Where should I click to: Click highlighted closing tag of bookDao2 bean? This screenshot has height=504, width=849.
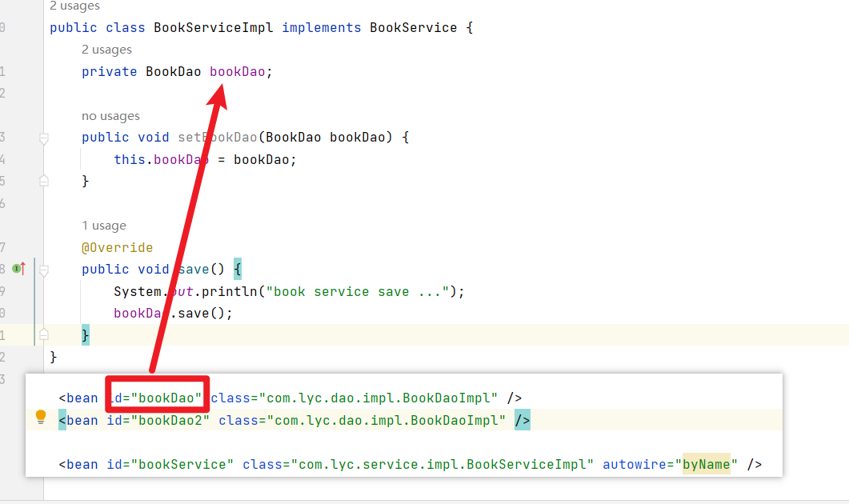point(522,420)
